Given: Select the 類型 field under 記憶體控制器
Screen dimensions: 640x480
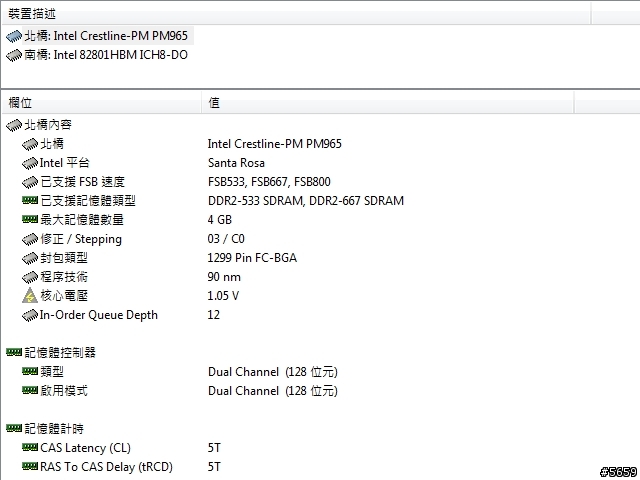Looking at the screenshot, I should [x=52, y=371].
